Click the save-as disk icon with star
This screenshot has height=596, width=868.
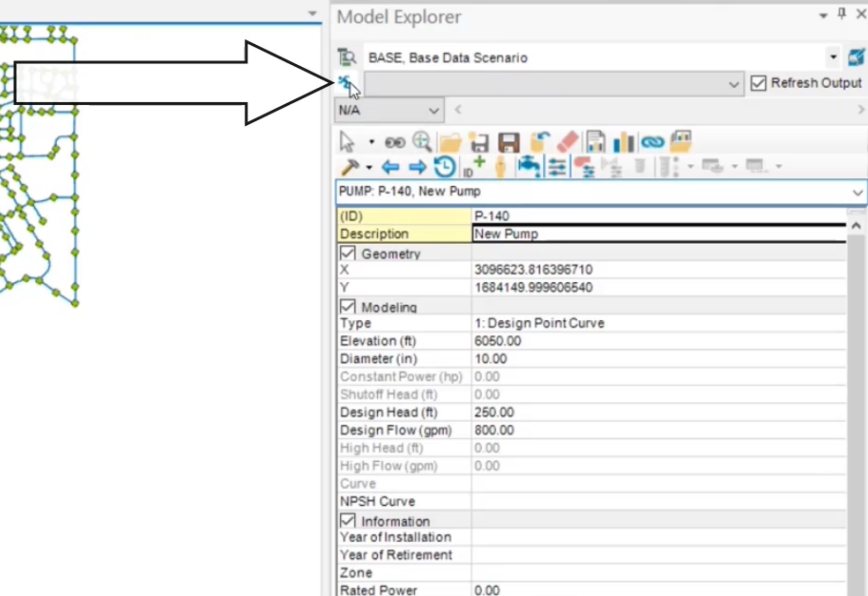coord(479,142)
